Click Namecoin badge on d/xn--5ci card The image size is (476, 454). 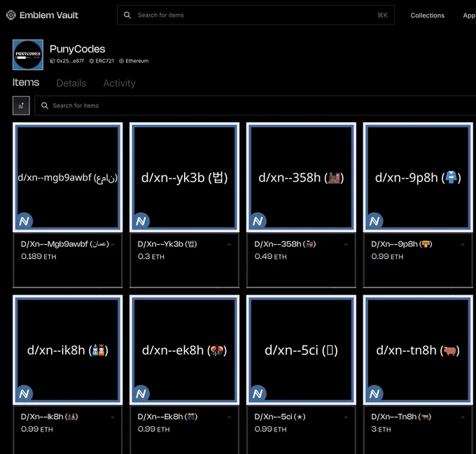click(x=258, y=393)
